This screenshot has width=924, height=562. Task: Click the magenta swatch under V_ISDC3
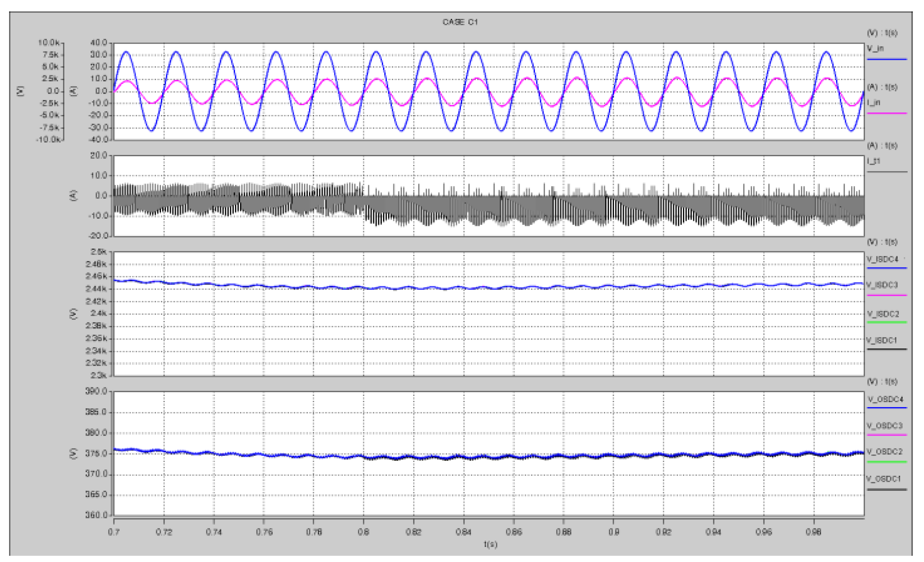click(x=887, y=295)
